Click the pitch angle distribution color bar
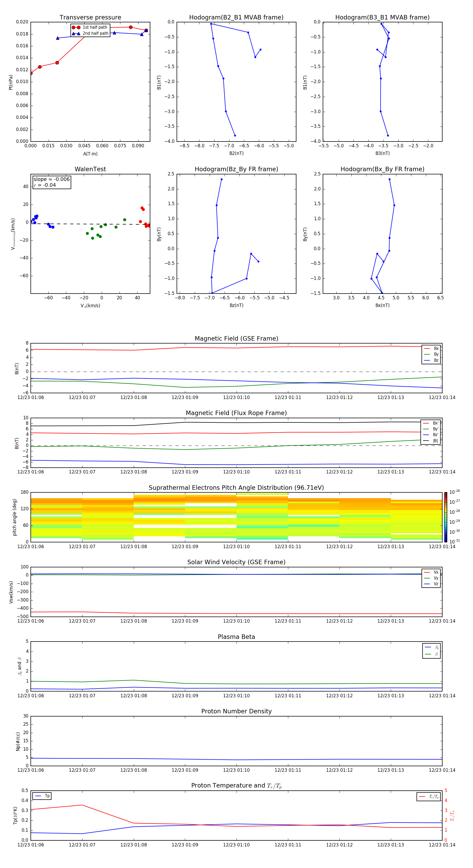Screen dimensions: 473x868 (x=446, y=517)
